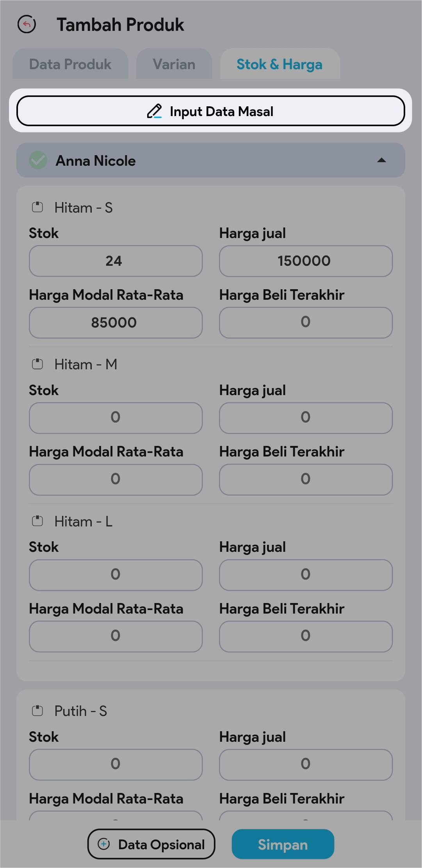
Task: Click the variant icon beside Hitam - M
Action: point(37,364)
